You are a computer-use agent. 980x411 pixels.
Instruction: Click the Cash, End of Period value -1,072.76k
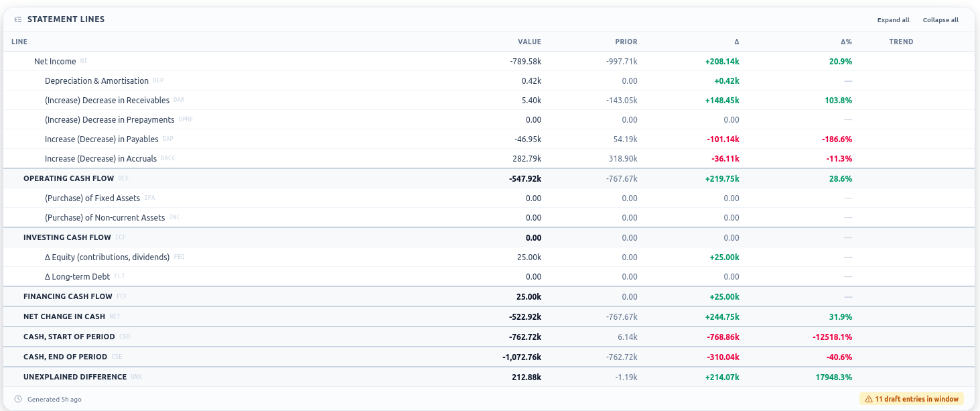522,357
